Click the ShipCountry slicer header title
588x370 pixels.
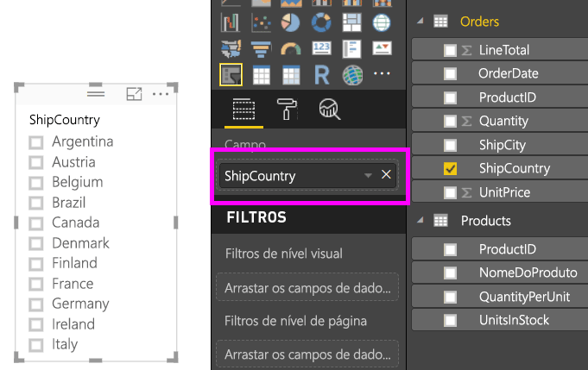coord(65,120)
